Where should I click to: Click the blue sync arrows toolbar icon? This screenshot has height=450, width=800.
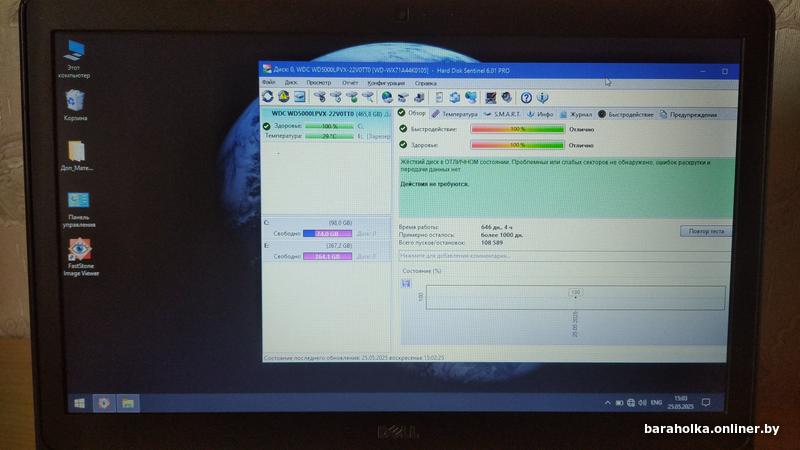coord(455,97)
